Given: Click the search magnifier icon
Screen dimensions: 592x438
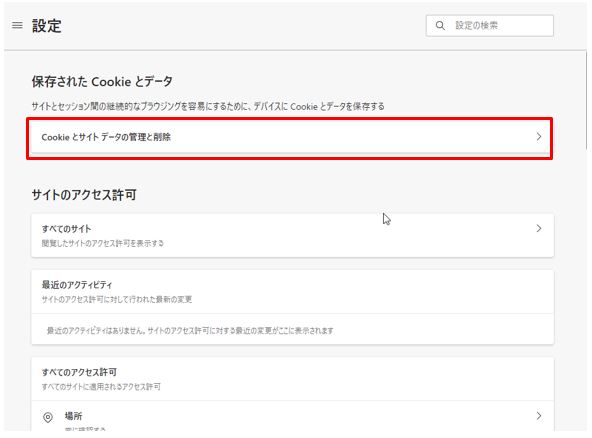Looking at the screenshot, I should (x=440, y=26).
